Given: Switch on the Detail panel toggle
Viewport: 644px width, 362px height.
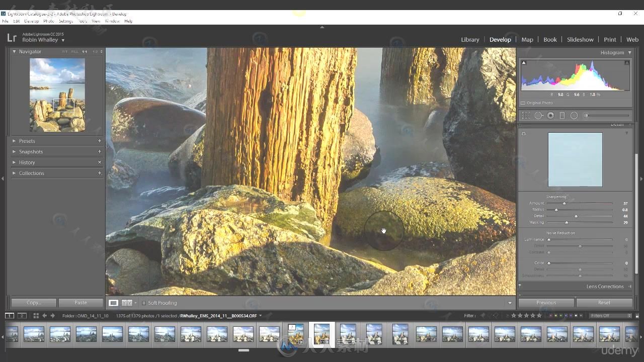Looking at the screenshot, I should [x=520, y=124].
